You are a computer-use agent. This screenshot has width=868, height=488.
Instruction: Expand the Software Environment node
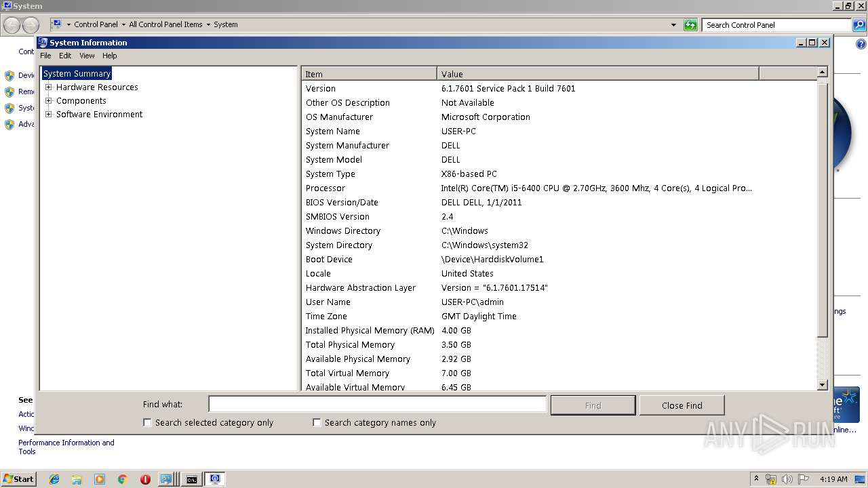click(48, 114)
